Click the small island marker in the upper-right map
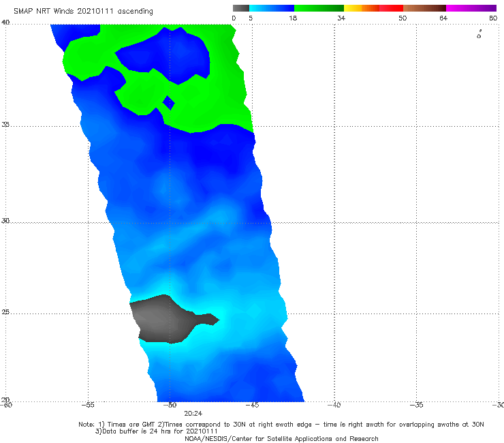 pos(479,35)
